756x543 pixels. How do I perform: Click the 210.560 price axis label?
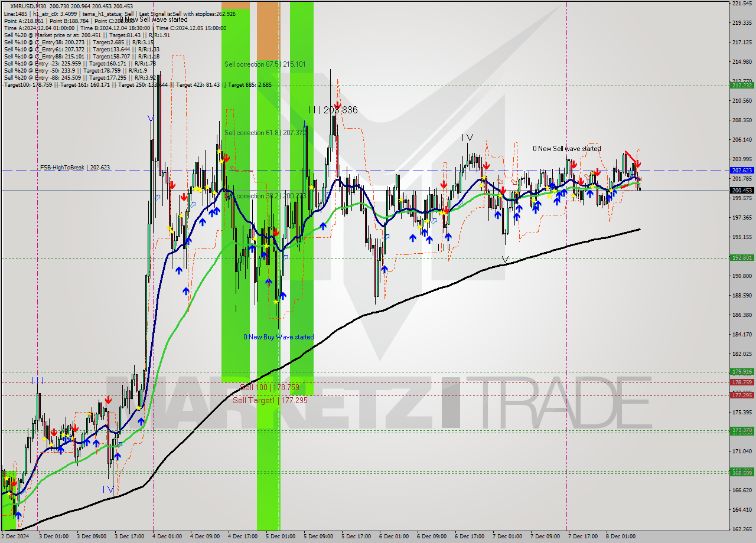pos(742,101)
